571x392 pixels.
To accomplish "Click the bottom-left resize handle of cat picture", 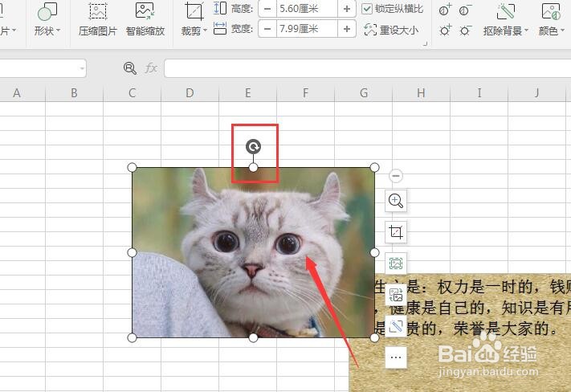I will pos(133,337).
